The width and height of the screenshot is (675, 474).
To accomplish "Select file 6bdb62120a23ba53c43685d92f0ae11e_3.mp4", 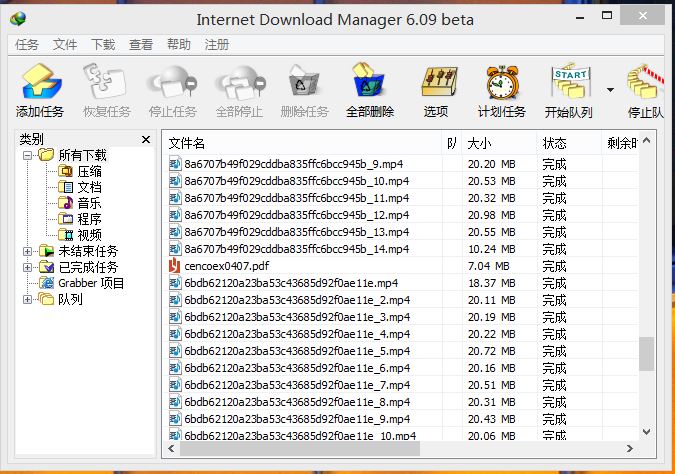I will (297, 317).
